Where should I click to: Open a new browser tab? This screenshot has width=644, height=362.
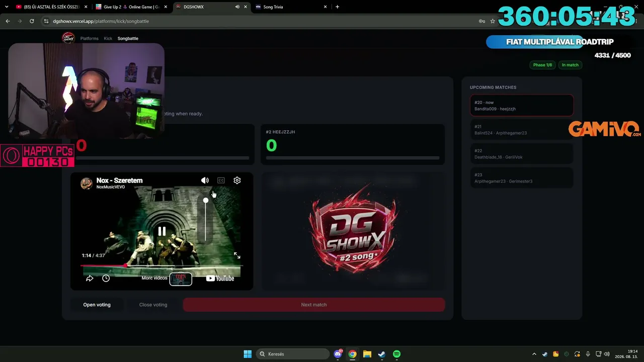pyautogui.click(x=337, y=7)
